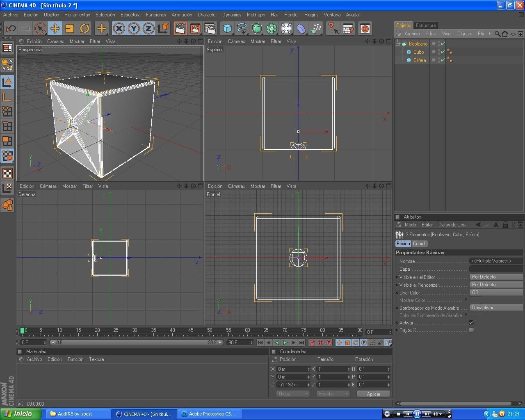525x420 pixels.
Task: Click the coordinate system cube icon
Action: click(163, 28)
